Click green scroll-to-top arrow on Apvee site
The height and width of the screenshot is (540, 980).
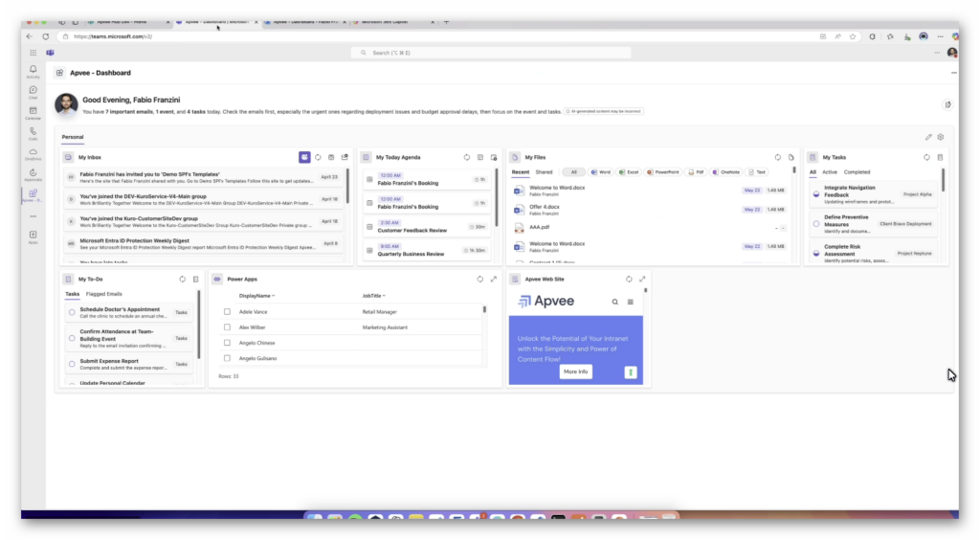[x=631, y=372]
